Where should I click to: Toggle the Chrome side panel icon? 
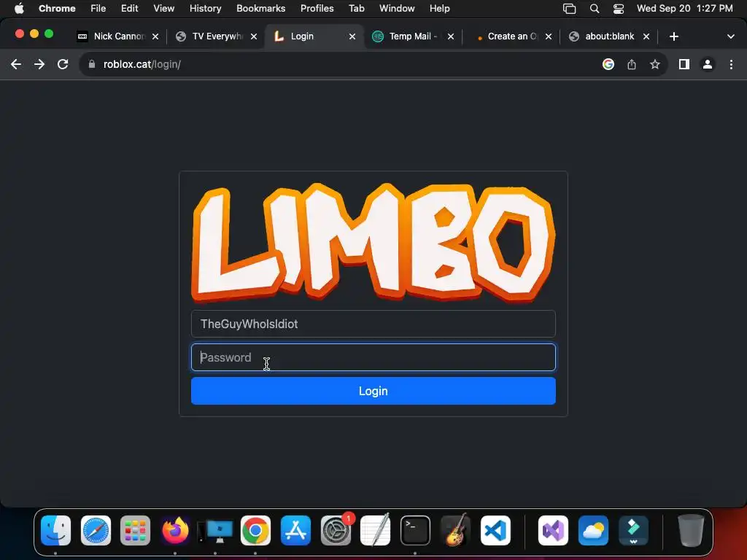click(x=684, y=64)
